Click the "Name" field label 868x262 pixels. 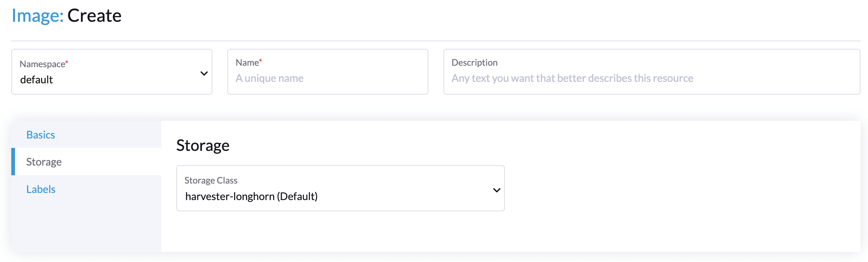[x=247, y=63]
